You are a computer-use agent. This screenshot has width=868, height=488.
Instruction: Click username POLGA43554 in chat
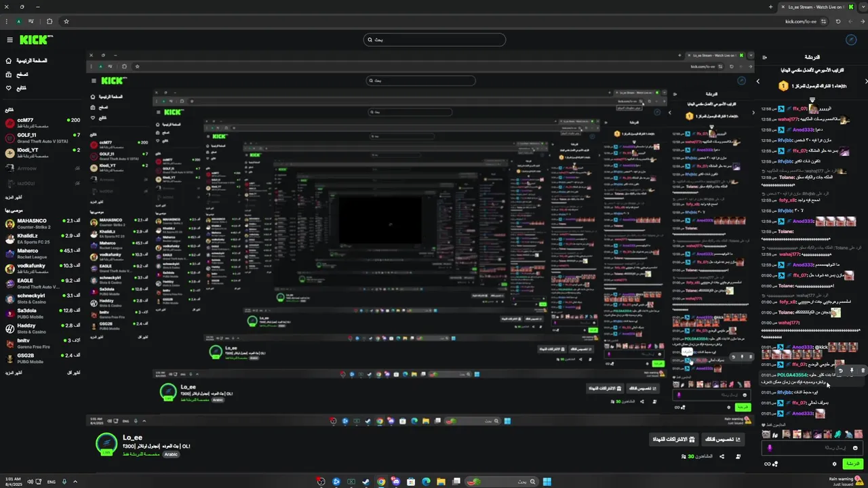[792, 375]
